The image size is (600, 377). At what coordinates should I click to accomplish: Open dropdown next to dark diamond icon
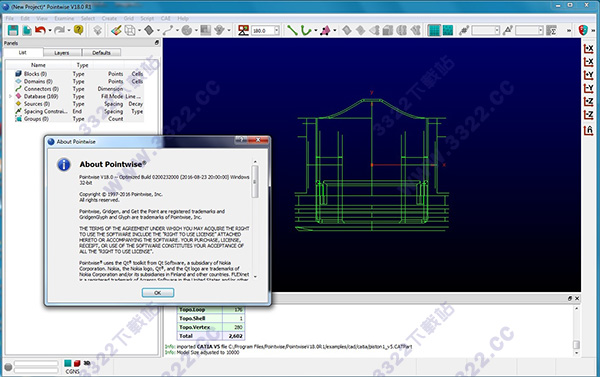pyautogui.click(x=158, y=30)
